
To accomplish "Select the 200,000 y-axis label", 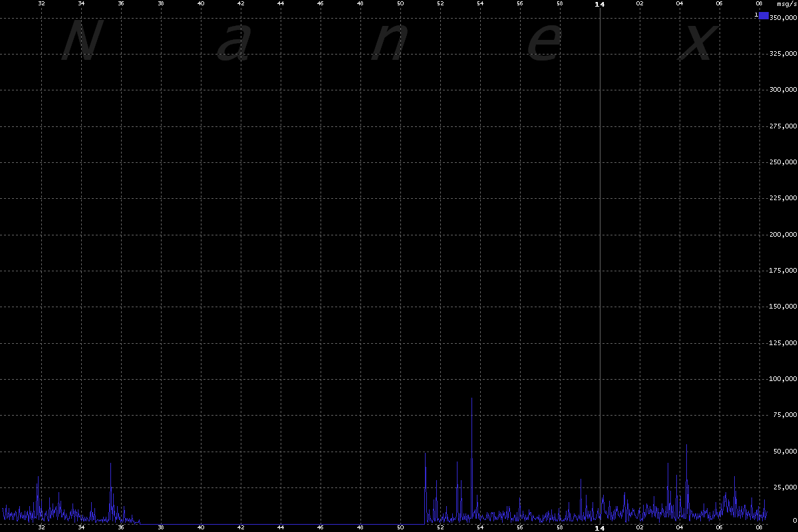I will [x=783, y=235].
